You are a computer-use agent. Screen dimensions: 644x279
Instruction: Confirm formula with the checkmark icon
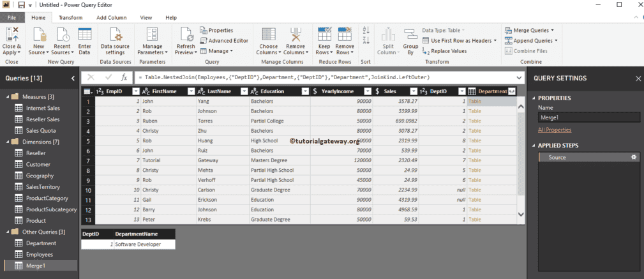click(x=109, y=77)
